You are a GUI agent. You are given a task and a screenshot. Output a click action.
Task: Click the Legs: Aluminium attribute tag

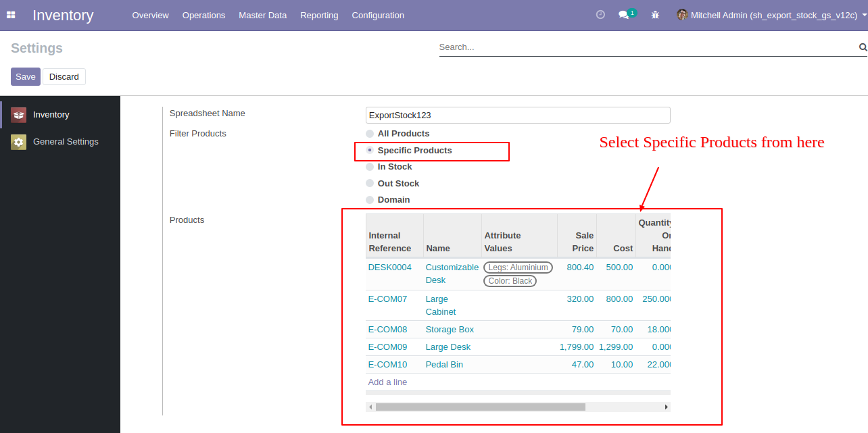pos(518,268)
